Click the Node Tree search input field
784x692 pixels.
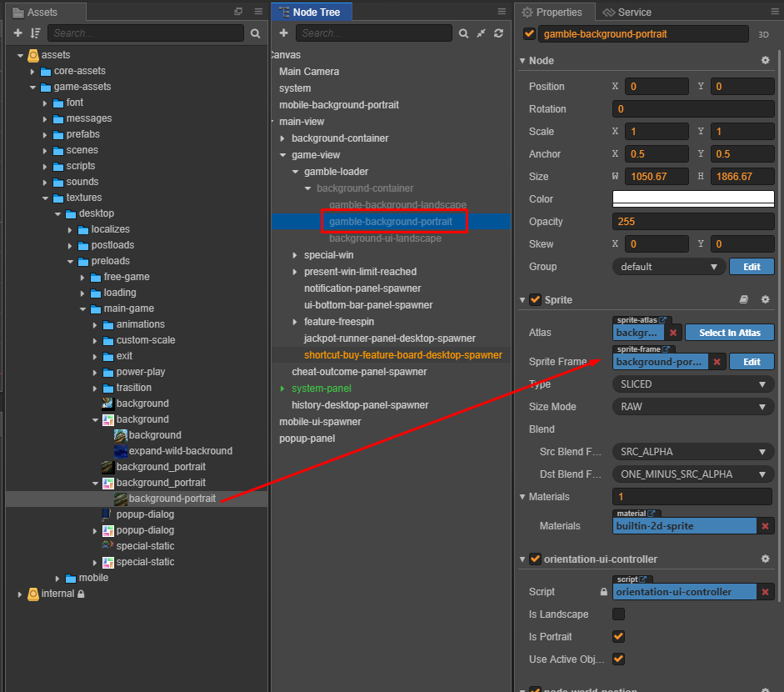[374, 33]
